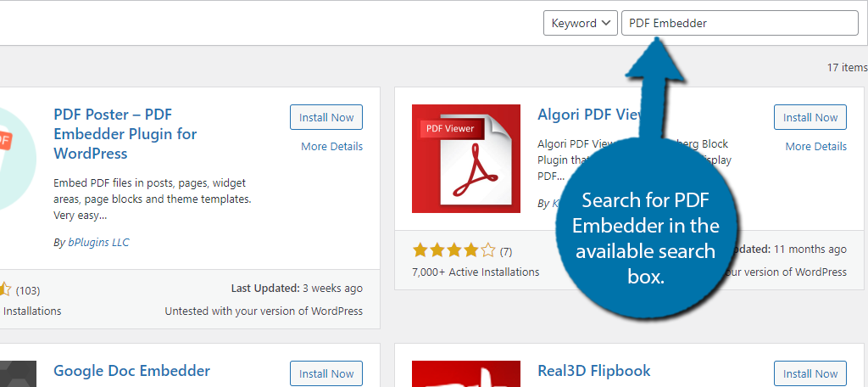This screenshot has height=387, width=868.
Task: Open More Details for Algori PDF Viewer
Action: point(815,146)
